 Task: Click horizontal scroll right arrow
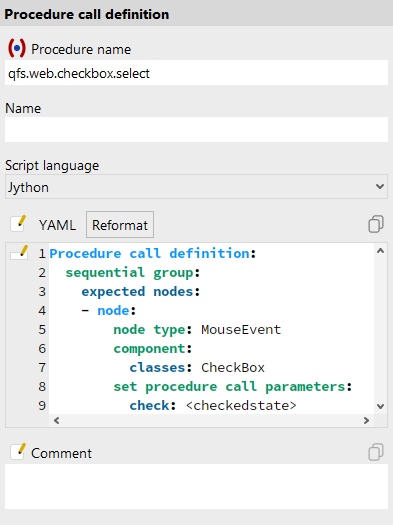click(366, 420)
